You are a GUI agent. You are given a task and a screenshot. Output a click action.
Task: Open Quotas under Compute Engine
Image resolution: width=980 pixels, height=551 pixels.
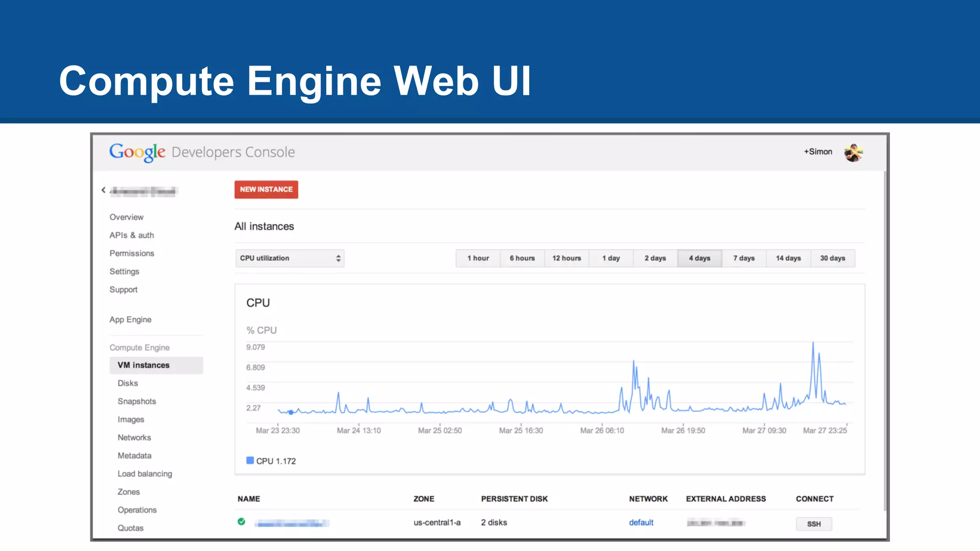click(x=131, y=528)
